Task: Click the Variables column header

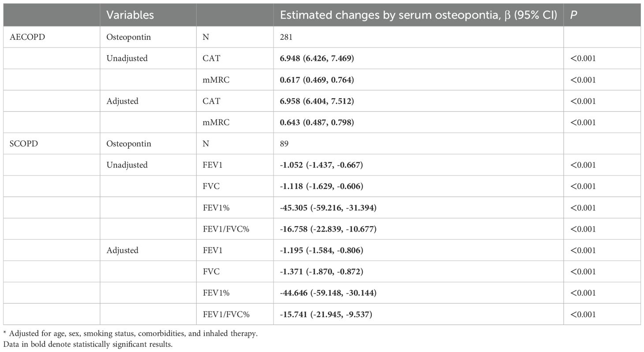Action: pyautogui.click(x=130, y=15)
